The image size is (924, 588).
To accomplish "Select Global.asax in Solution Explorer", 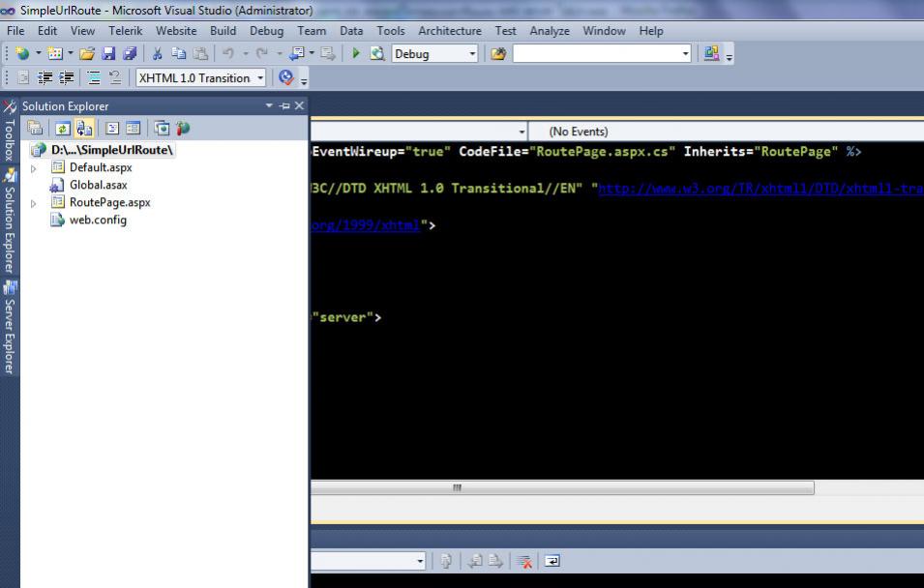I will pyautogui.click(x=99, y=185).
